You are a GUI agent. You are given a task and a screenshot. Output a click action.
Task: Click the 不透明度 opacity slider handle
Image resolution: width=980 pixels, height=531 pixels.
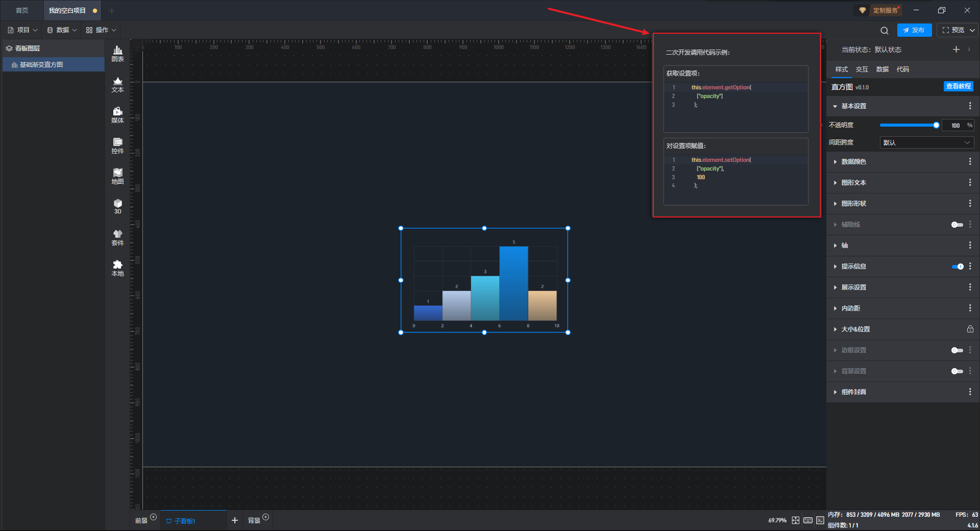936,125
